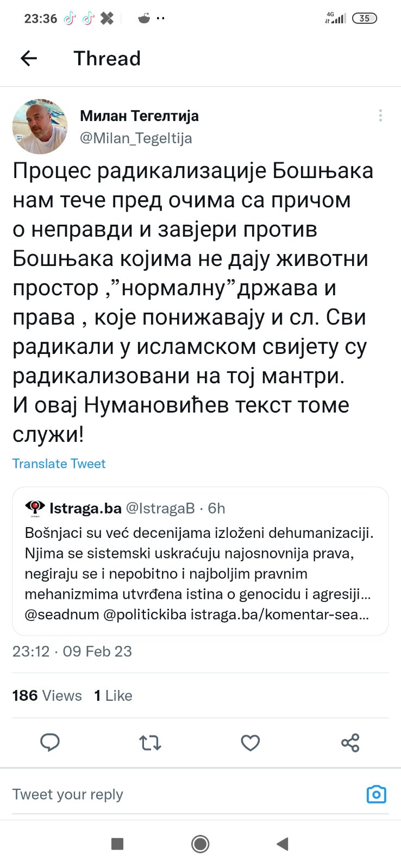This screenshot has height=868, width=401.
Task: Tap the @seadnum mention in quoted tweet
Action: 62,614
